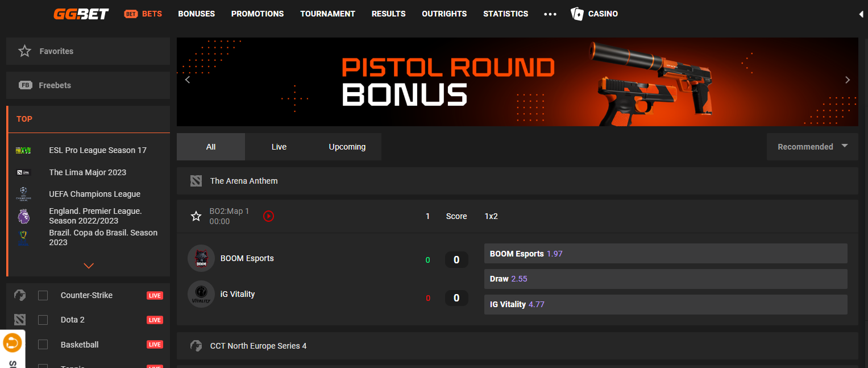
Task: Switch to the Live tab
Action: 279,147
